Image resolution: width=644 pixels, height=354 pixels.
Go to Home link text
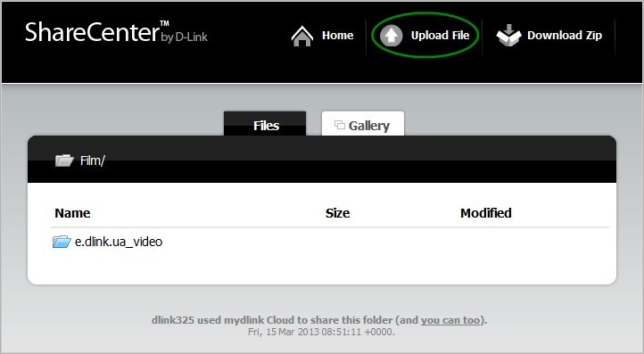pos(337,36)
